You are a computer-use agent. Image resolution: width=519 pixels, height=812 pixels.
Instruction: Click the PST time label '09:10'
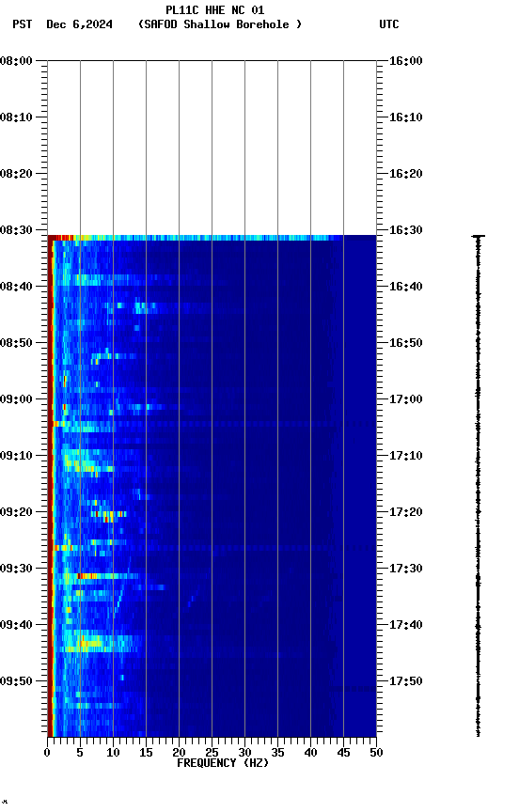16,456
